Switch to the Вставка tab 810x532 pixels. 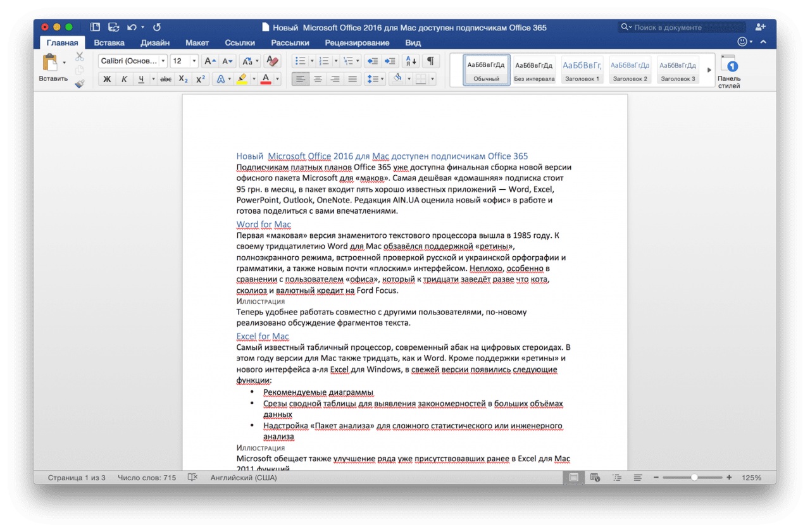tap(109, 43)
